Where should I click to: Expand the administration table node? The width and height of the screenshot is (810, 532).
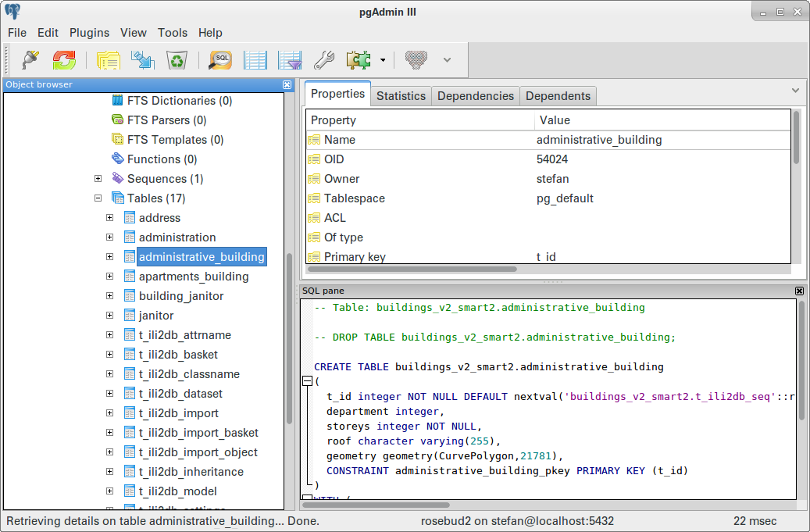[x=109, y=237]
